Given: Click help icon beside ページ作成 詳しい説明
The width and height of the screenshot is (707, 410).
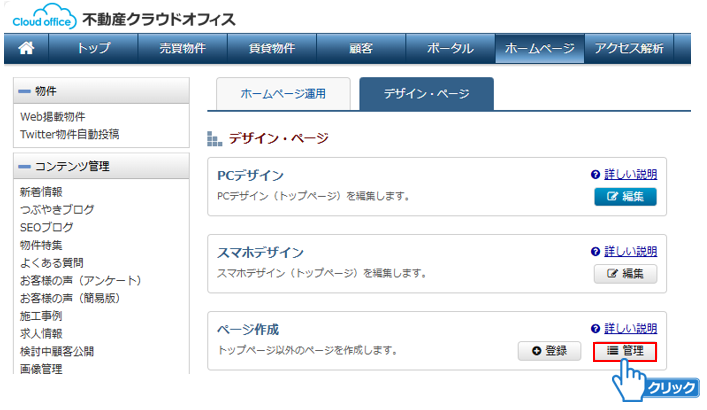Looking at the screenshot, I should (596, 328).
